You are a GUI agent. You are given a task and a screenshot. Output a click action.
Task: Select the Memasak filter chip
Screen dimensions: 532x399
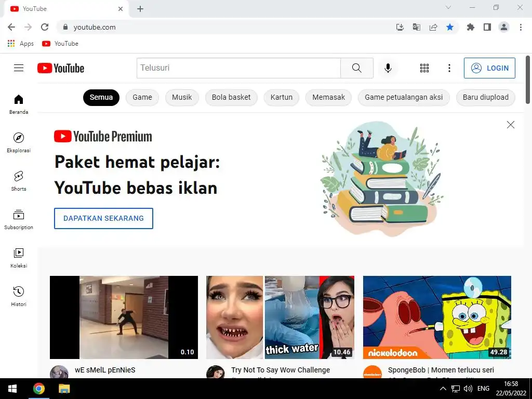click(x=328, y=97)
